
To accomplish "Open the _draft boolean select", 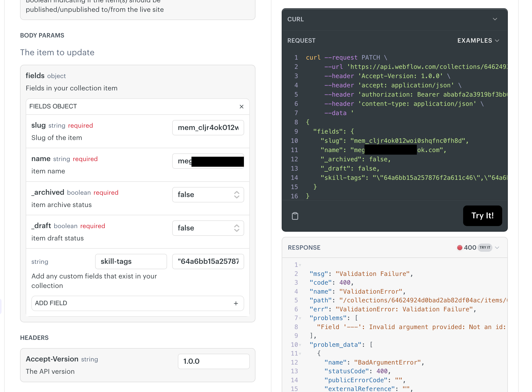I will (x=208, y=228).
